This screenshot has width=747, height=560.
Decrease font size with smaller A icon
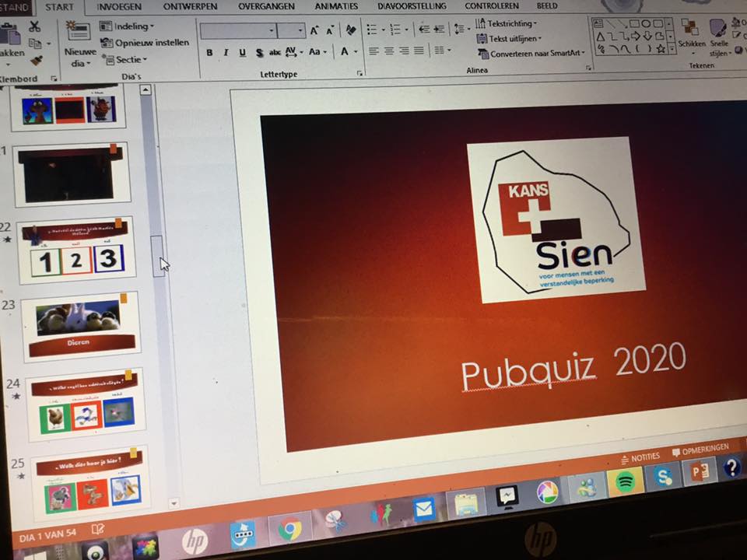330,31
